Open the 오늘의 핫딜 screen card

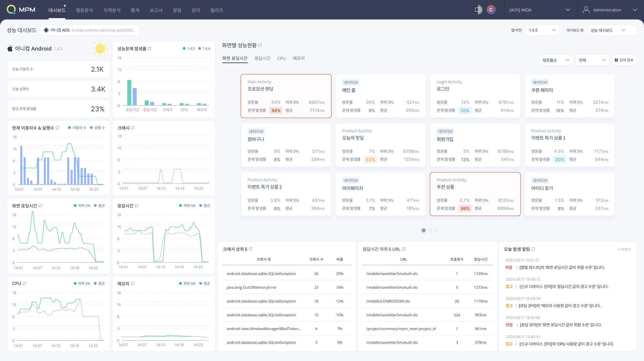coord(381,145)
